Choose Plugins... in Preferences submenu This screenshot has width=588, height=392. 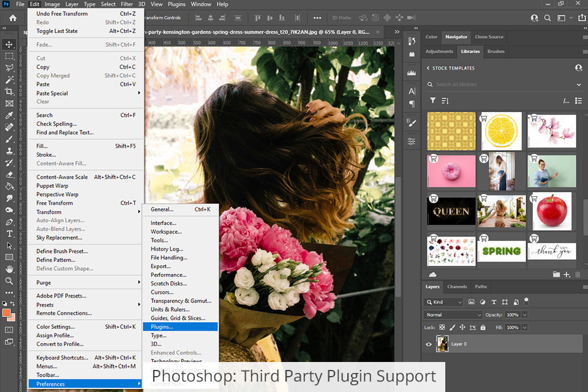(180, 326)
